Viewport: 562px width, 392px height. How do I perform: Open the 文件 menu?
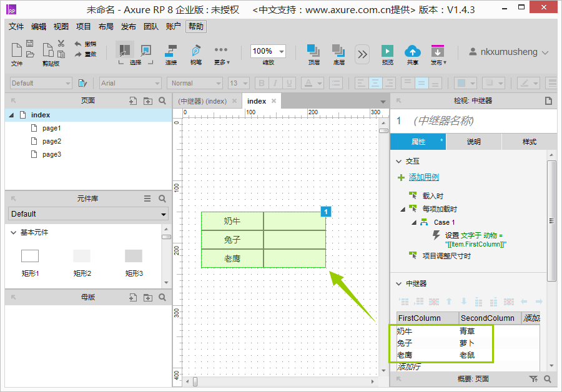16,26
